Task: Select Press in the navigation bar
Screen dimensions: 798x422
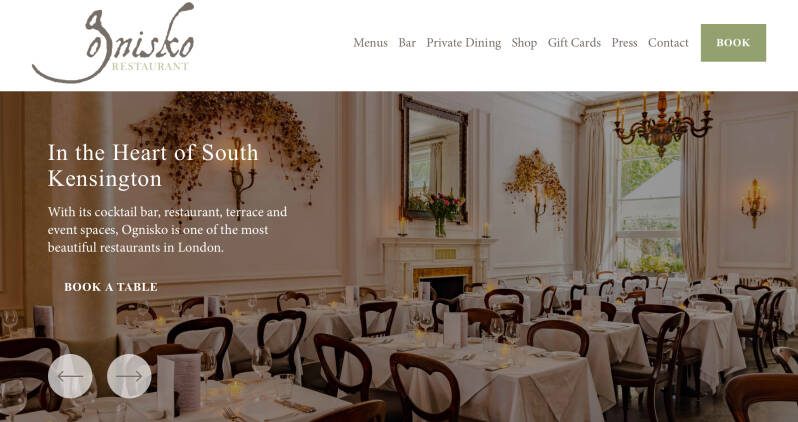Action: [624, 43]
